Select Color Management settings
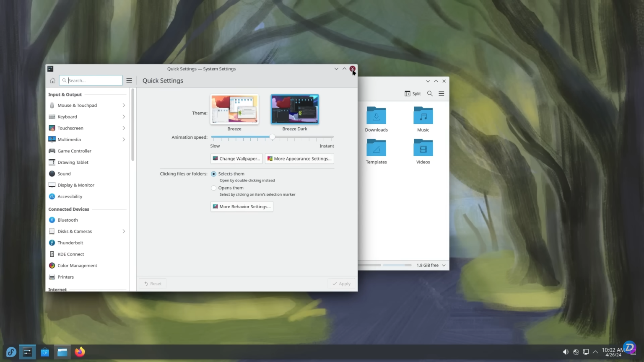The width and height of the screenshot is (644, 362). coord(77,265)
